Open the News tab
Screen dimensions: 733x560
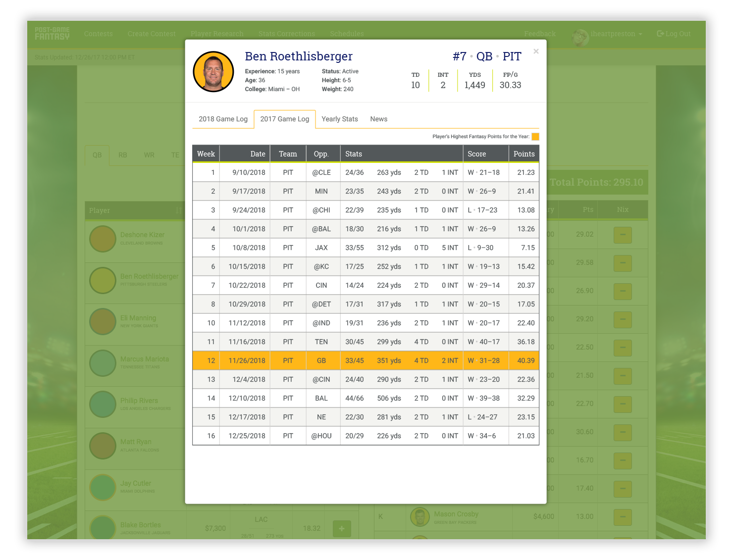click(379, 119)
